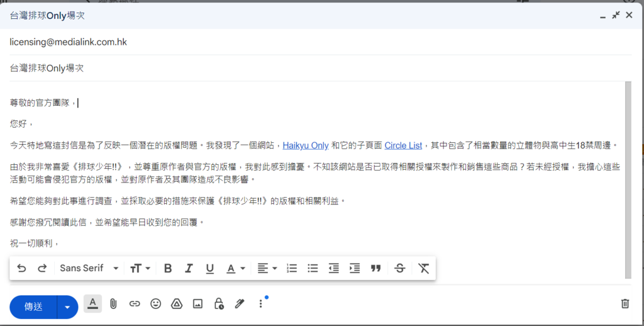Toggle bold formatting
The image size is (644, 326).
pos(167,269)
